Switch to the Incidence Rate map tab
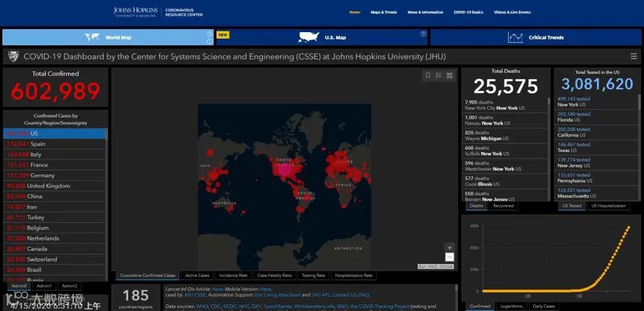The width and height of the screenshot is (644, 311). (x=233, y=276)
